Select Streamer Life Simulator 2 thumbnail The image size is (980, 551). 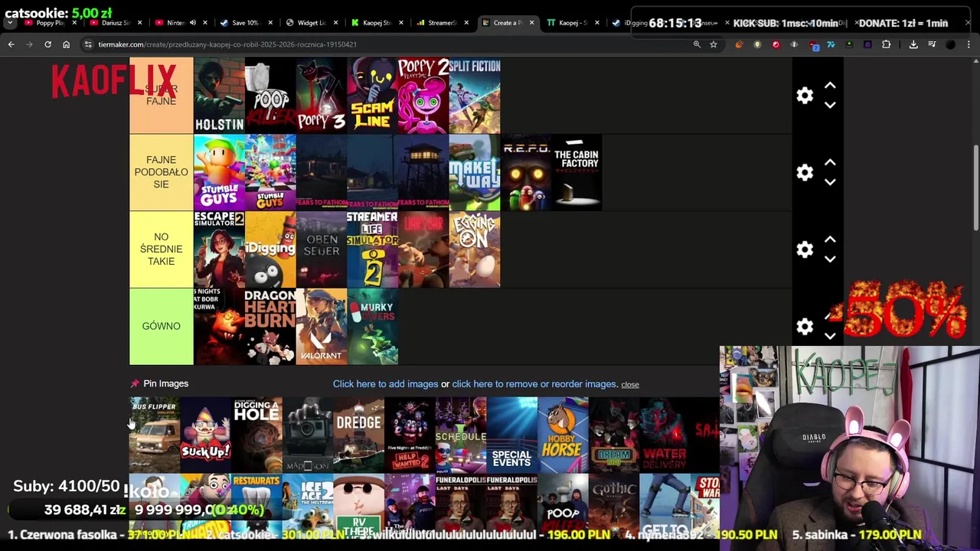[x=372, y=249]
